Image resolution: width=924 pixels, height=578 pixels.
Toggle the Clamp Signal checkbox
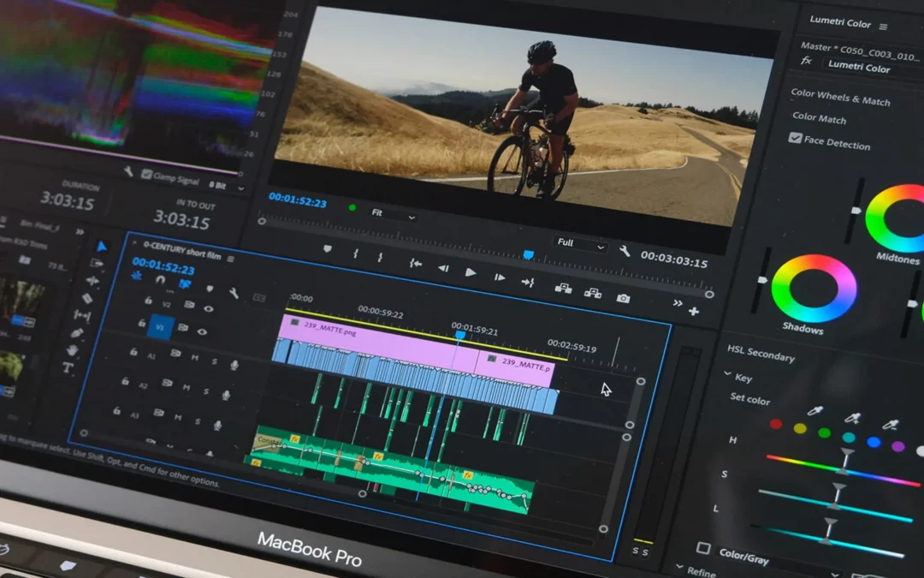point(146,174)
